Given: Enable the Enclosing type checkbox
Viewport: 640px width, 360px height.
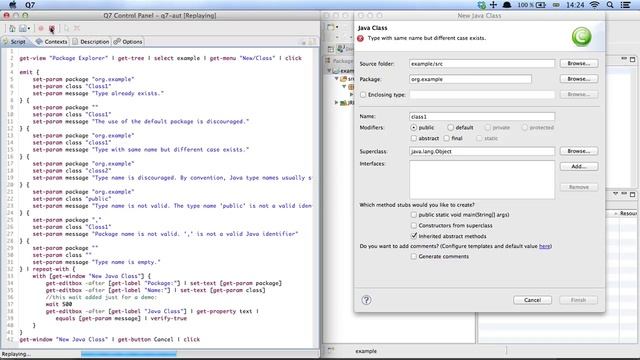Looking at the screenshot, I should point(363,95).
